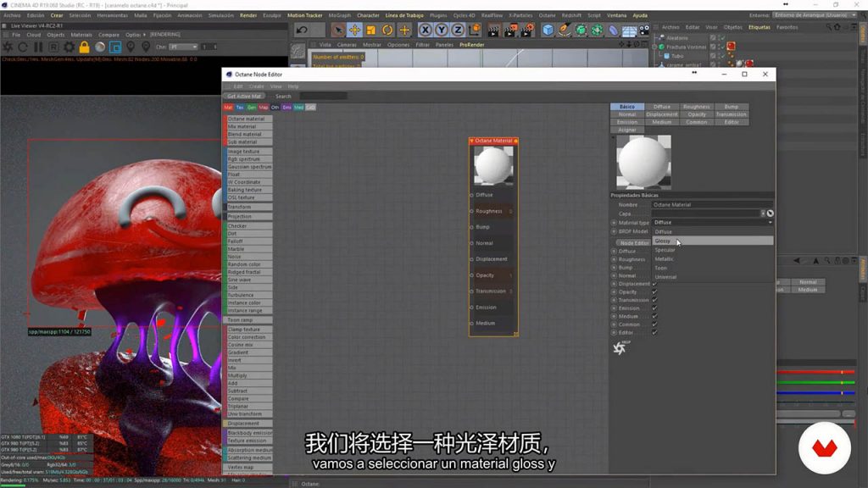
Task: Uncheck the Transmission checkbox
Action: (654, 300)
